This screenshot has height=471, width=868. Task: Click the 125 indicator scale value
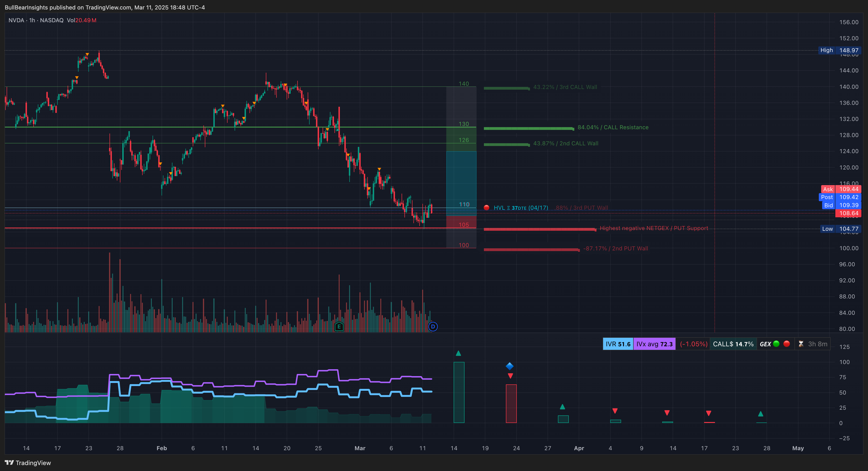click(844, 347)
